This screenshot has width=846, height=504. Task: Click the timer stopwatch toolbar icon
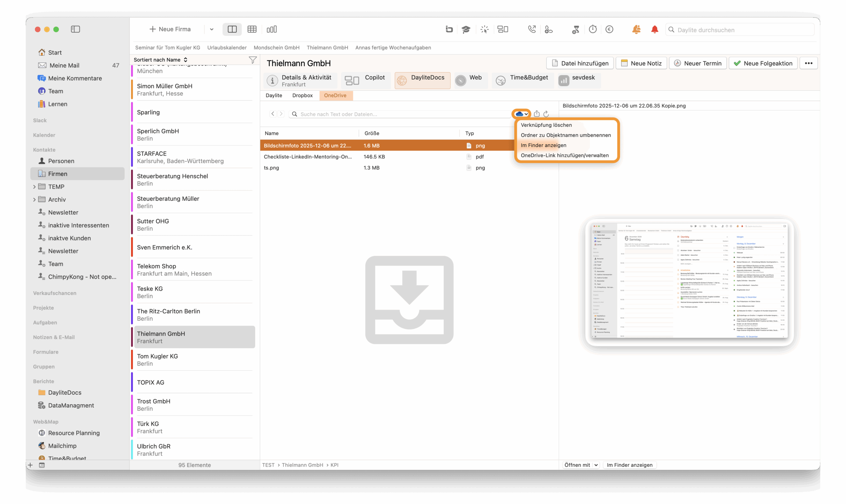pyautogui.click(x=593, y=29)
